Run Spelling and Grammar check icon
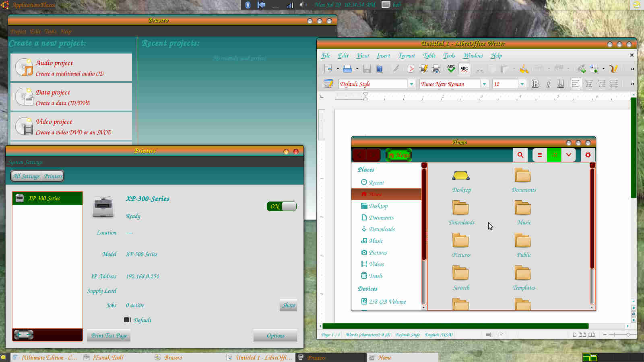 [x=451, y=69]
